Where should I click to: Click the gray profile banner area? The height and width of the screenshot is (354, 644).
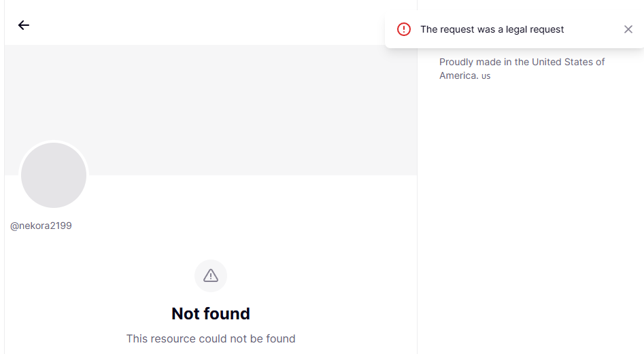pyautogui.click(x=238, y=102)
